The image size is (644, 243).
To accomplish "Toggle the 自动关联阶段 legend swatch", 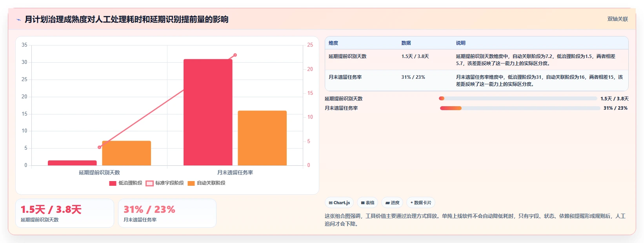I will point(191,183).
